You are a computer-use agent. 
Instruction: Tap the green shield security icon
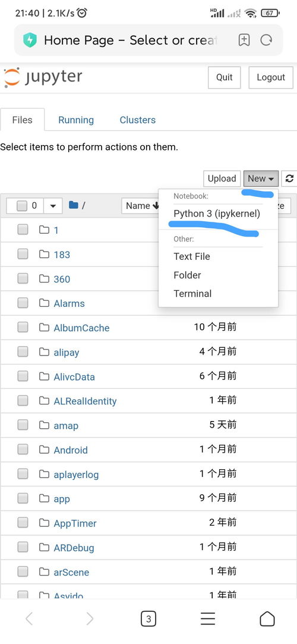click(x=30, y=40)
